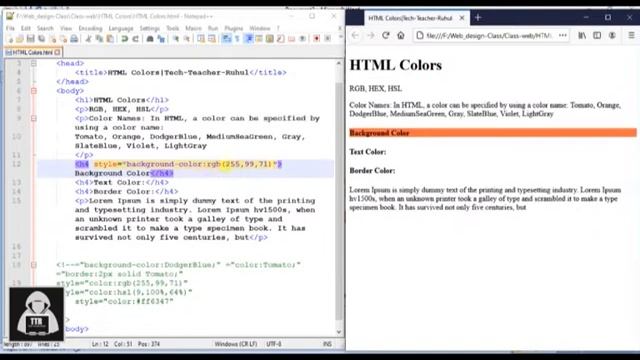Zoom in using the editor toolbar
This screenshot has width=640, height=360.
[x=175, y=39]
